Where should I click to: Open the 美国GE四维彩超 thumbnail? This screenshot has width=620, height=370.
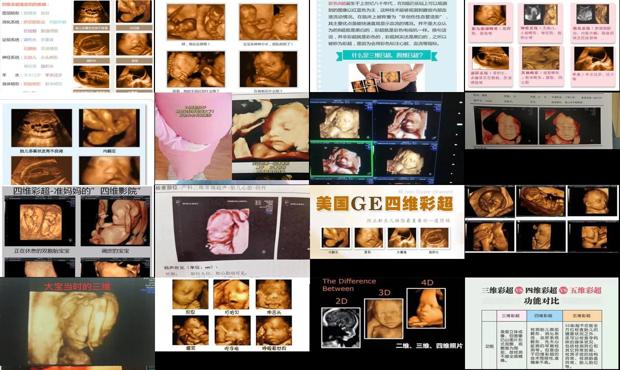[x=387, y=222]
